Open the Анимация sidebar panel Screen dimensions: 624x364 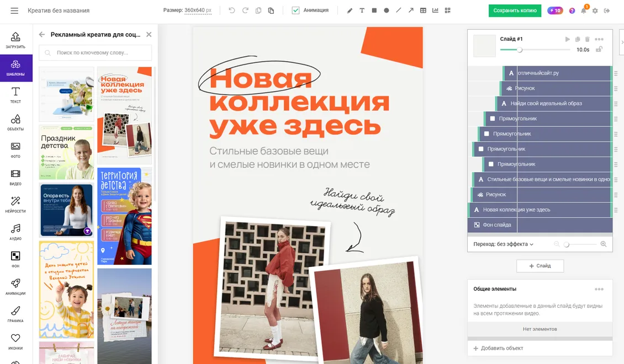click(x=15, y=287)
